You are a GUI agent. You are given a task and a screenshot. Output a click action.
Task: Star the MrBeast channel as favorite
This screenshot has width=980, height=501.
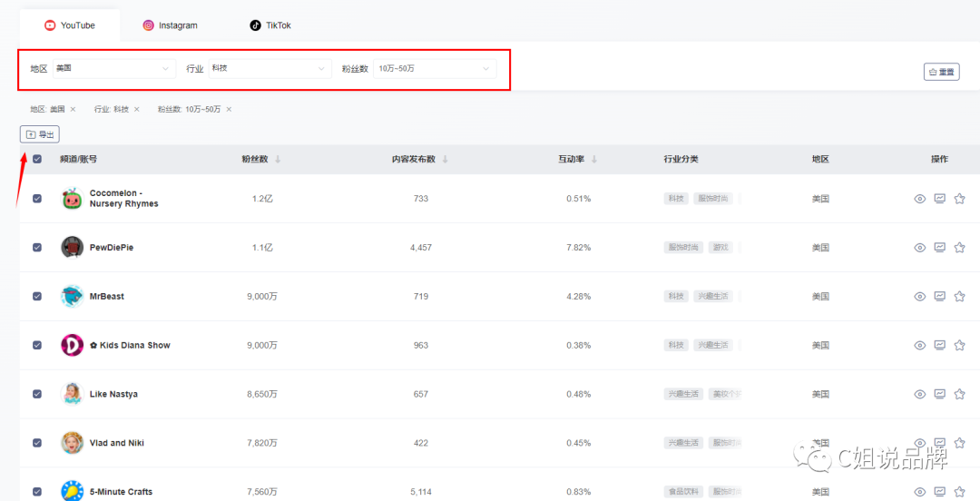tap(959, 297)
